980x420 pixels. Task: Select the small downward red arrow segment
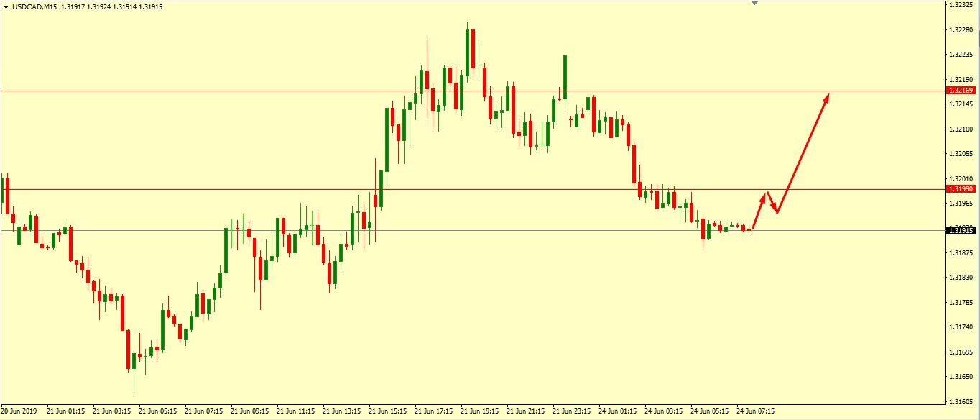tap(772, 204)
